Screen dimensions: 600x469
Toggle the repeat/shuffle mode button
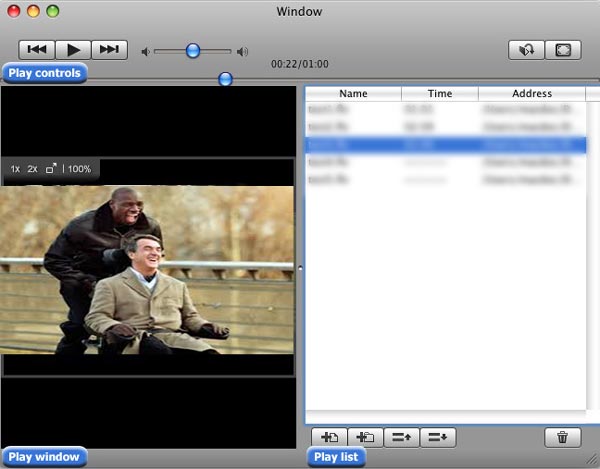[x=526, y=50]
